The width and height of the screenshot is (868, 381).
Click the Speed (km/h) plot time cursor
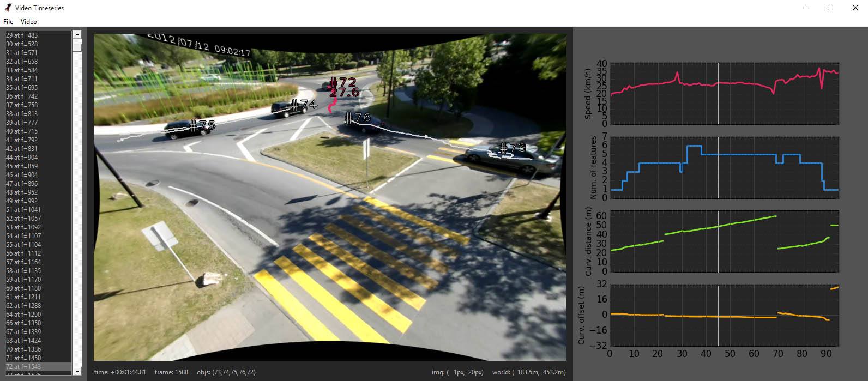coord(719,93)
